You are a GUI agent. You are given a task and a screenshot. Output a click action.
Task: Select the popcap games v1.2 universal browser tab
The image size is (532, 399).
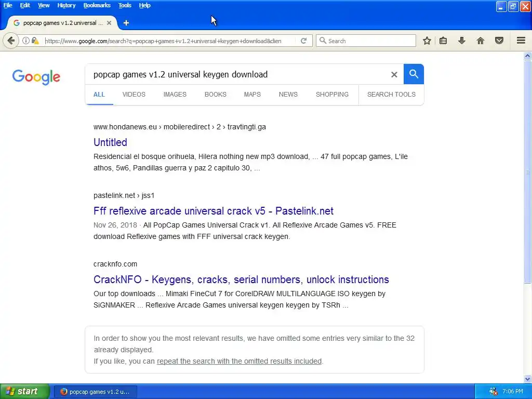(62, 23)
